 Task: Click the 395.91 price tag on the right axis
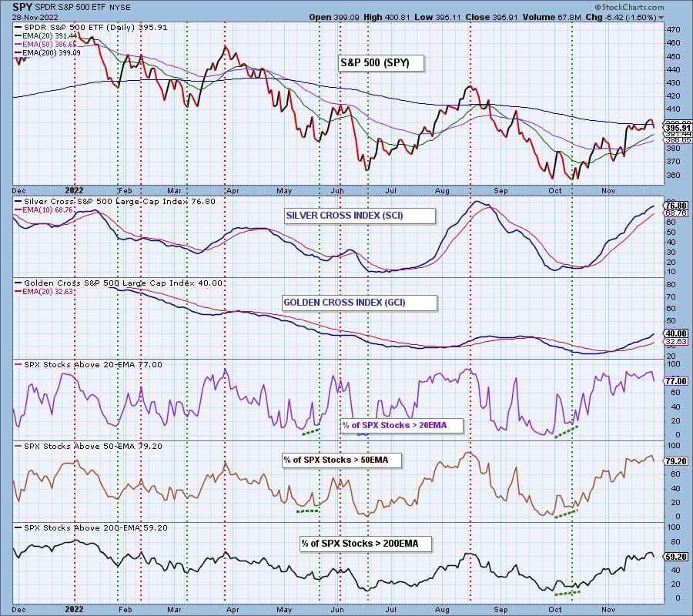tap(678, 128)
